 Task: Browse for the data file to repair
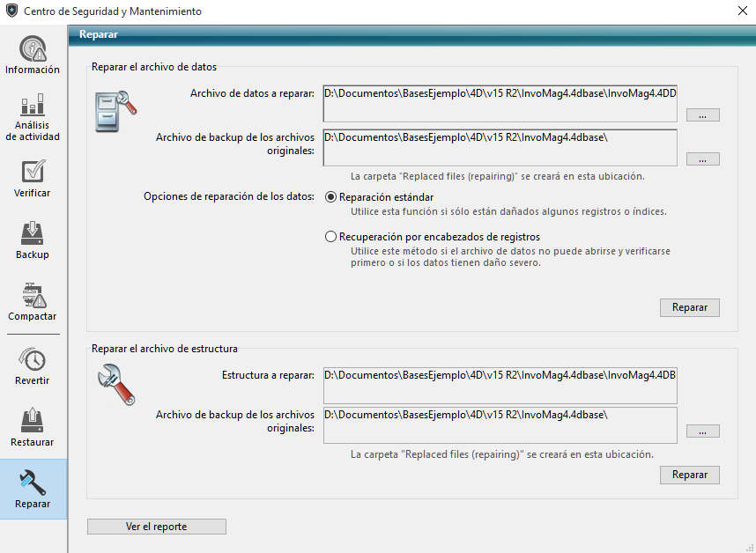[x=702, y=115]
